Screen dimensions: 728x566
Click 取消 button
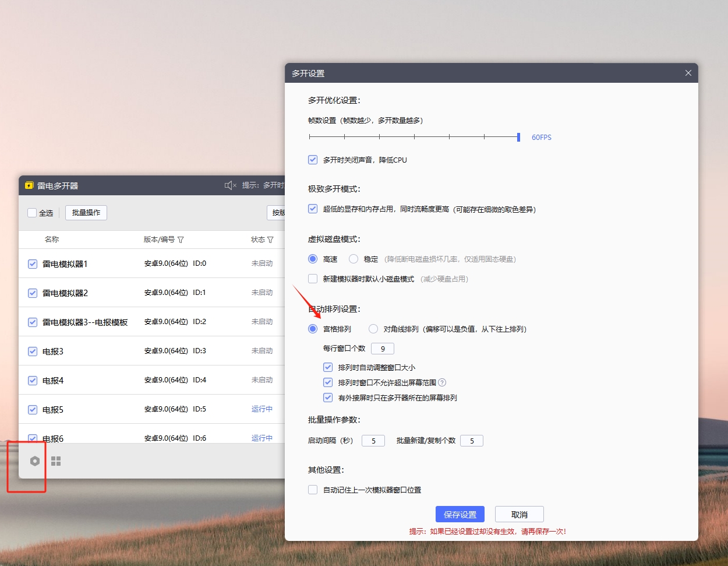click(519, 514)
